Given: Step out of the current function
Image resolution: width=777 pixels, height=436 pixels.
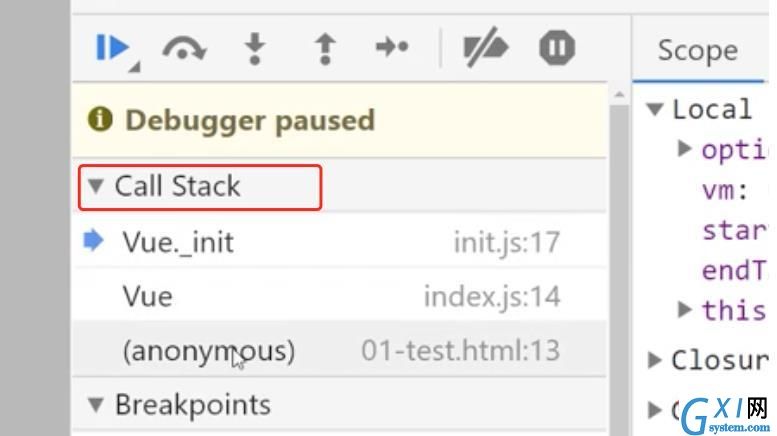Looking at the screenshot, I should (325, 49).
